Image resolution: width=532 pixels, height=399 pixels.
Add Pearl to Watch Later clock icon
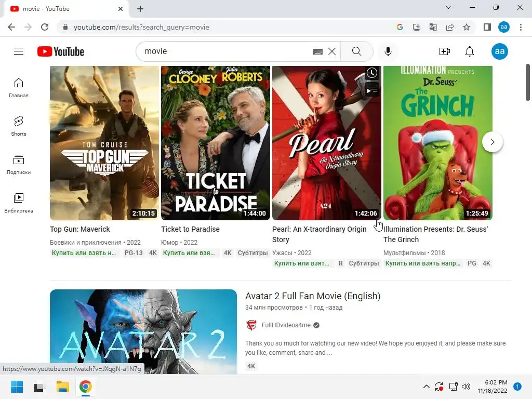tap(372, 73)
